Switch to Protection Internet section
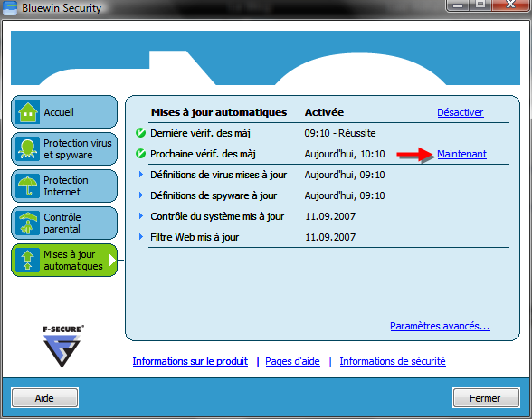 (64, 186)
